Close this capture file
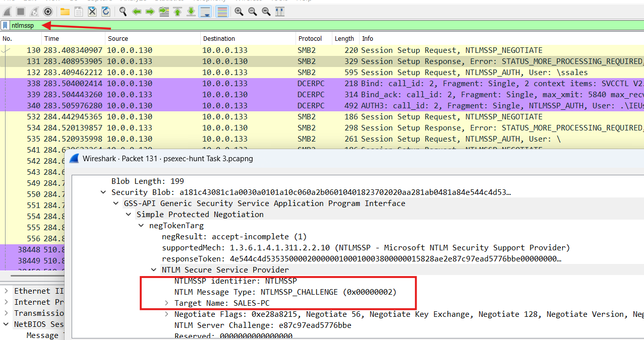The image size is (644, 340). [x=92, y=11]
